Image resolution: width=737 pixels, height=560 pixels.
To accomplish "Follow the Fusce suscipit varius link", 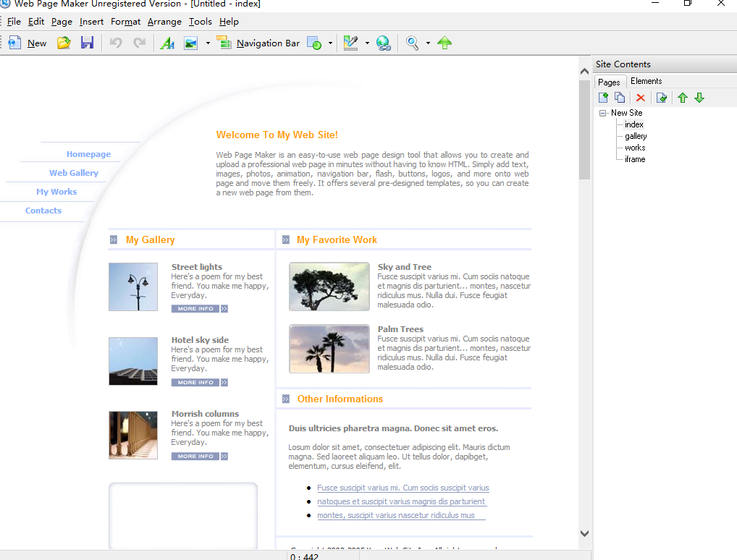I will tap(403, 488).
